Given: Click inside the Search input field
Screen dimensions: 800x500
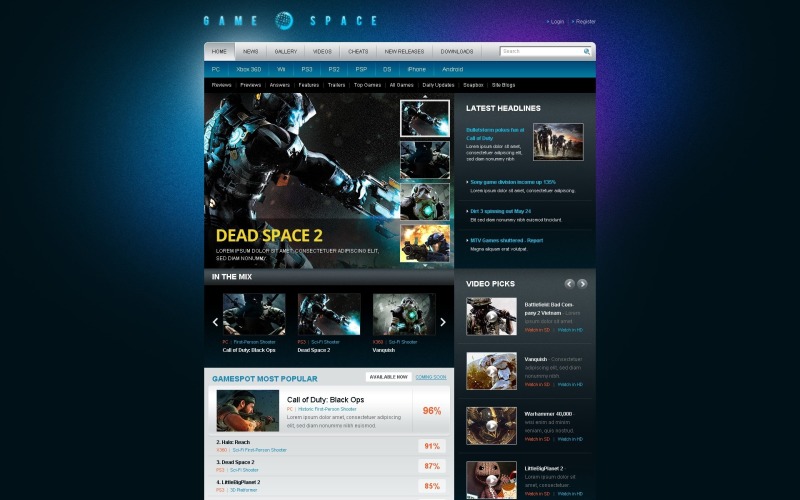Looking at the screenshot, I should 540,51.
